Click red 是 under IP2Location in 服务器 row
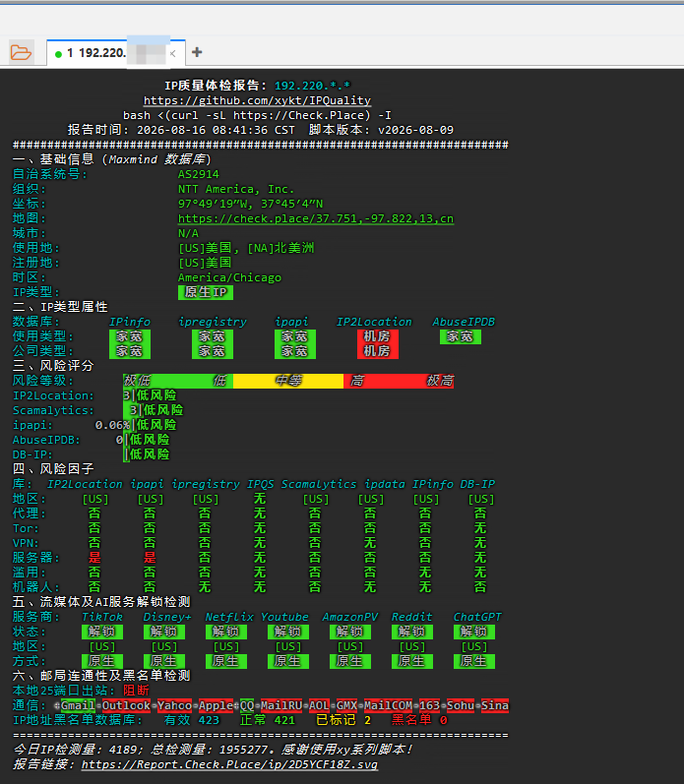Image resolution: width=684 pixels, height=784 pixels. [x=94, y=558]
